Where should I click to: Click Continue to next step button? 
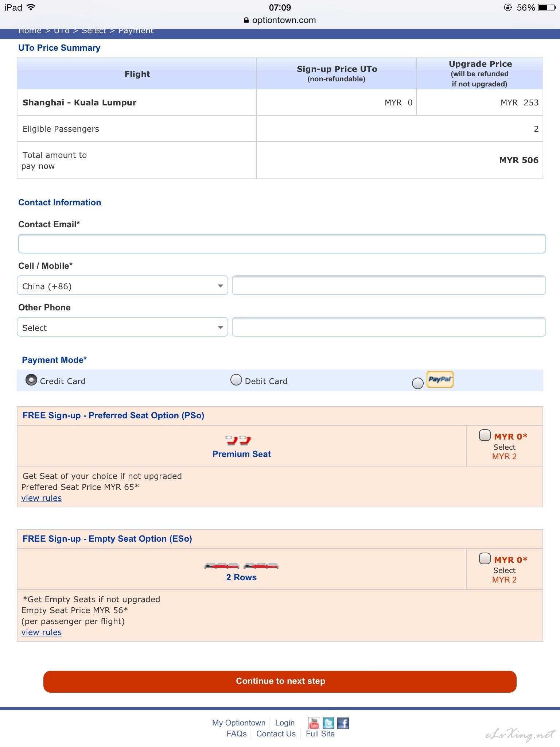280,681
